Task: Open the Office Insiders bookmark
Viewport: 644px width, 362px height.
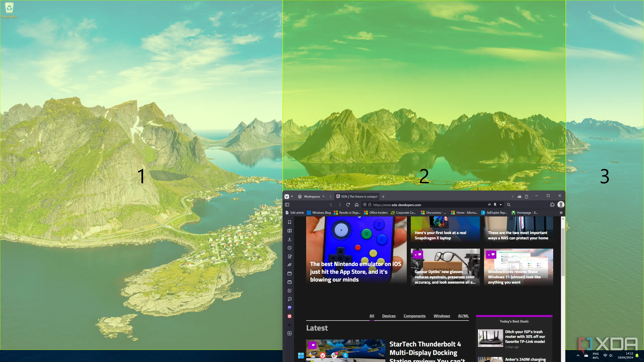Action: click(x=376, y=213)
